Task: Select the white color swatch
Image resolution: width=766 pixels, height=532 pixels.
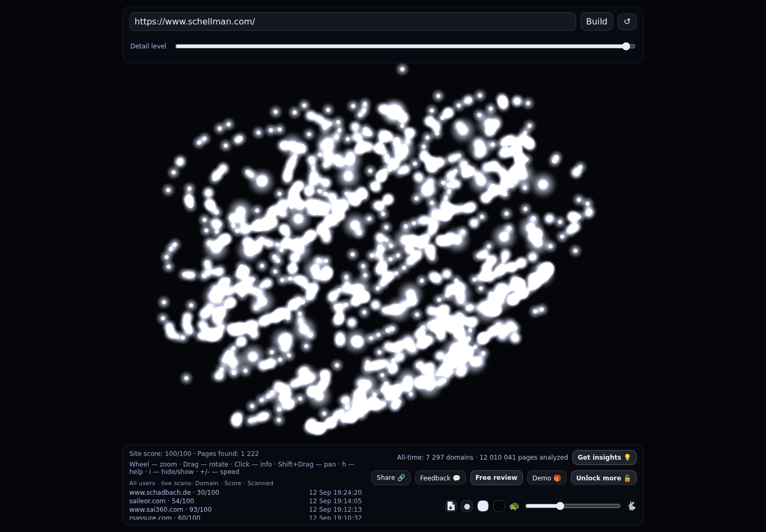Action: click(483, 506)
